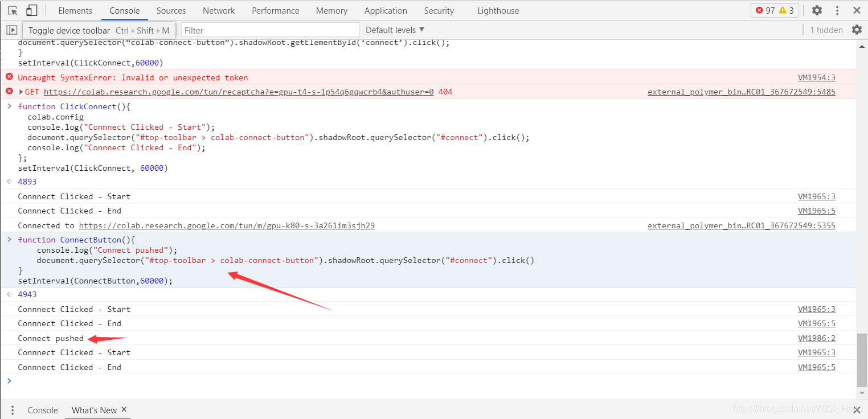The height and width of the screenshot is (419, 868).
Task: Click the 1 hidden messages label
Action: 826,30
